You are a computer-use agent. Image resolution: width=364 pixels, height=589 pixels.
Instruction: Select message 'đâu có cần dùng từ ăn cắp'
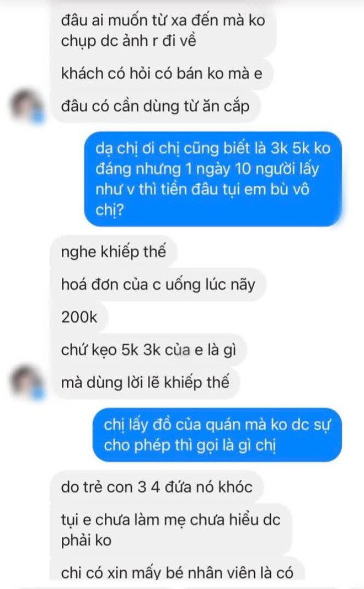pos(156,106)
